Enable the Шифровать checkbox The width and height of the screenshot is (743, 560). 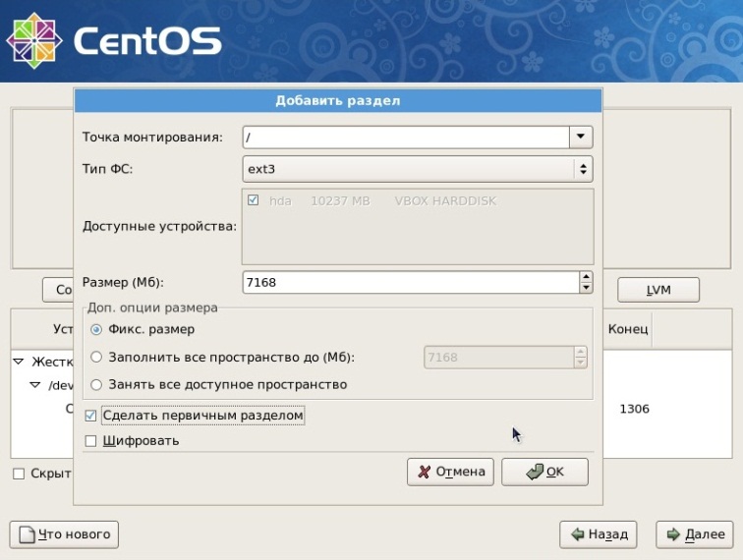tap(90, 441)
